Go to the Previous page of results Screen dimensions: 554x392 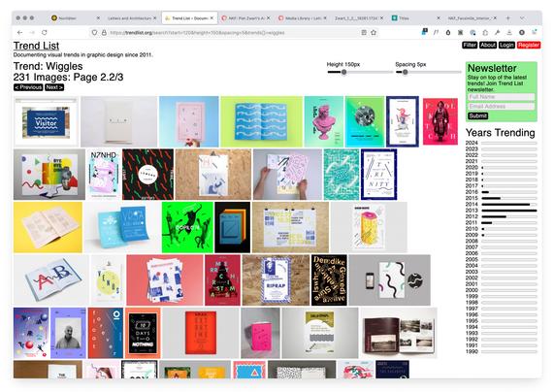(28, 87)
